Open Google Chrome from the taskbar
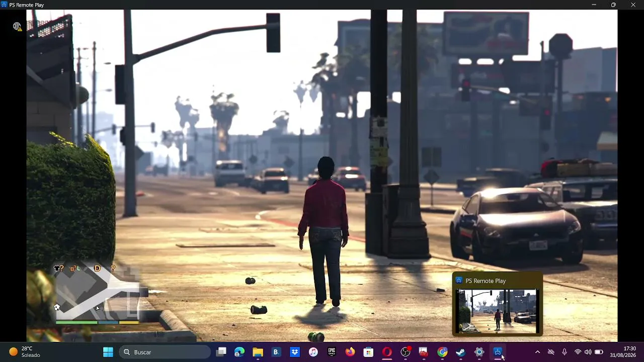This screenshot has width=644, height=362. click(442, 352)
